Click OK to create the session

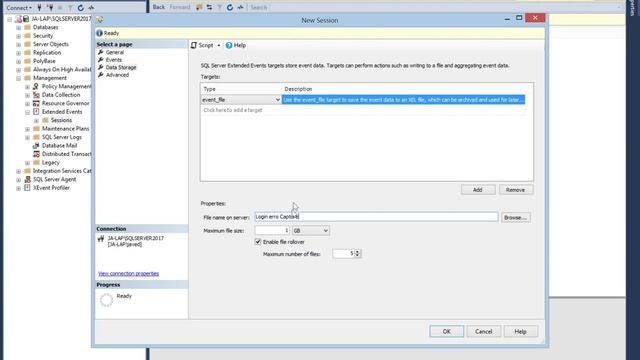point(447,331)
